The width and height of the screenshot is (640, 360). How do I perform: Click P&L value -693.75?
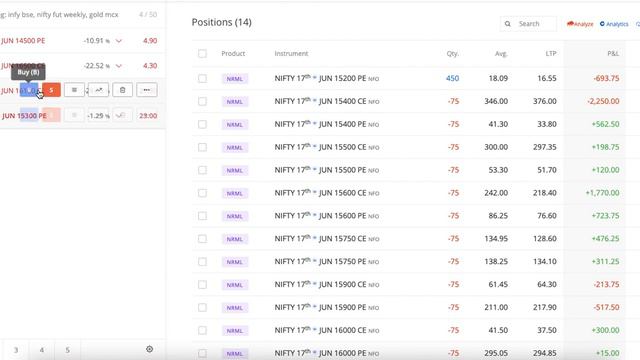(x=606, y=78)
